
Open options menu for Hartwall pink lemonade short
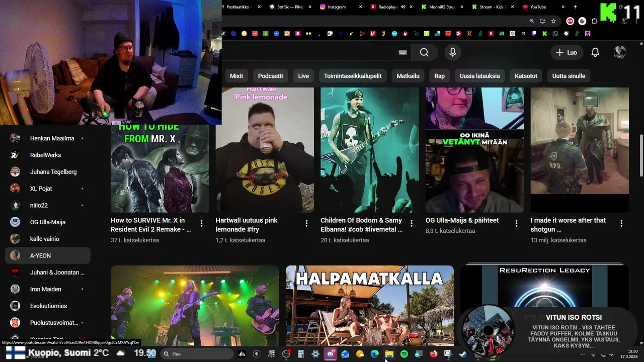[306, 223]
